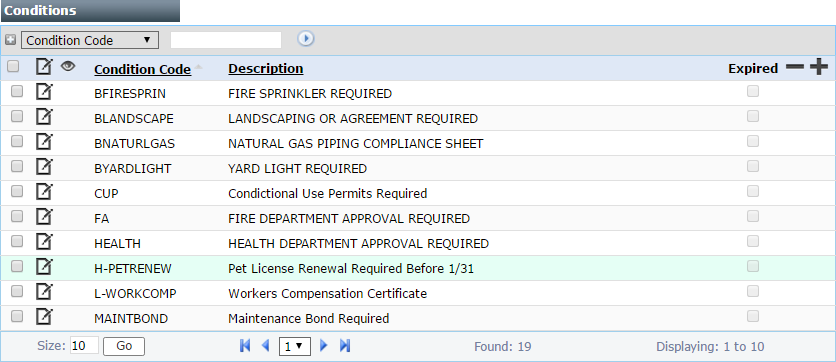Screen dimensions: 836x362
Task: Click the plus icon to add condition
Action: point(819,67)
